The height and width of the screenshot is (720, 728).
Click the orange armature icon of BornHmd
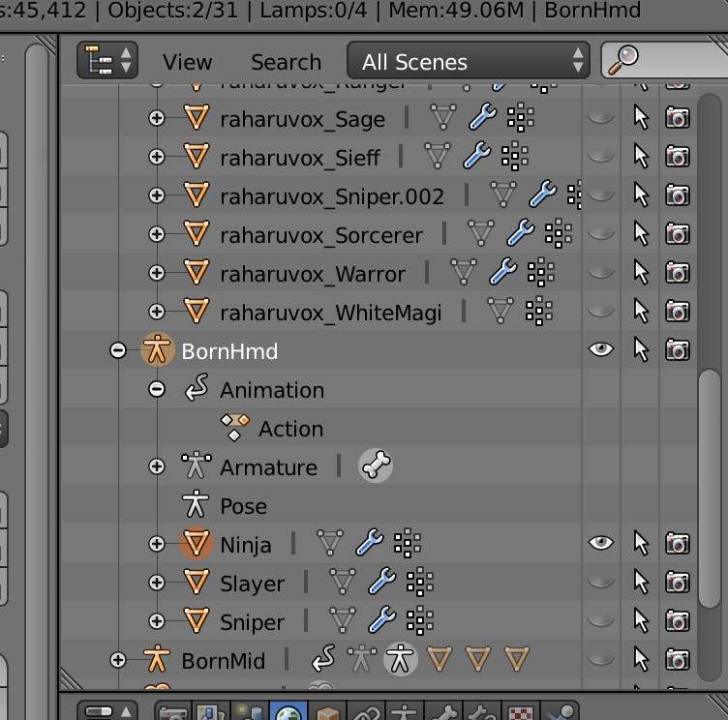pos(157,350)
